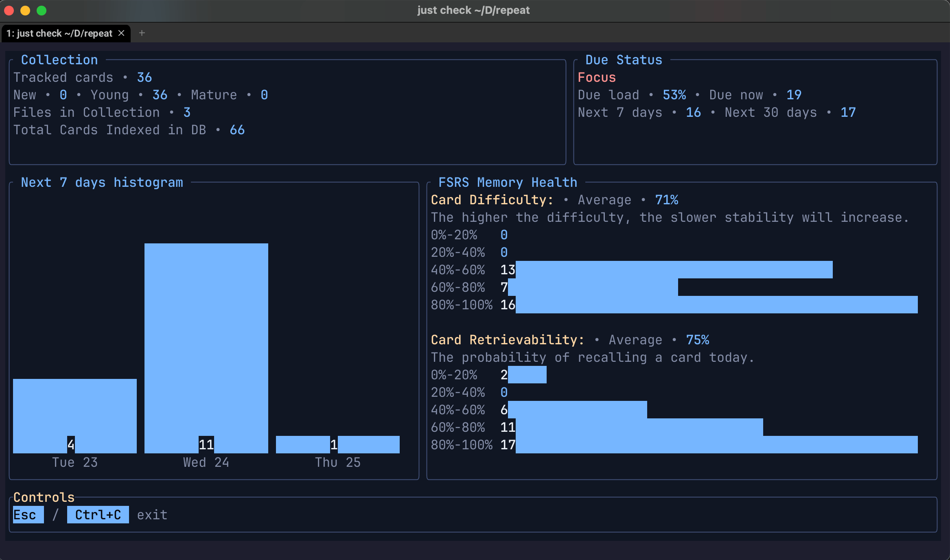Close the 'just check ~/D/repeat' tab
The image size is (950, 560).
(121, 33)
